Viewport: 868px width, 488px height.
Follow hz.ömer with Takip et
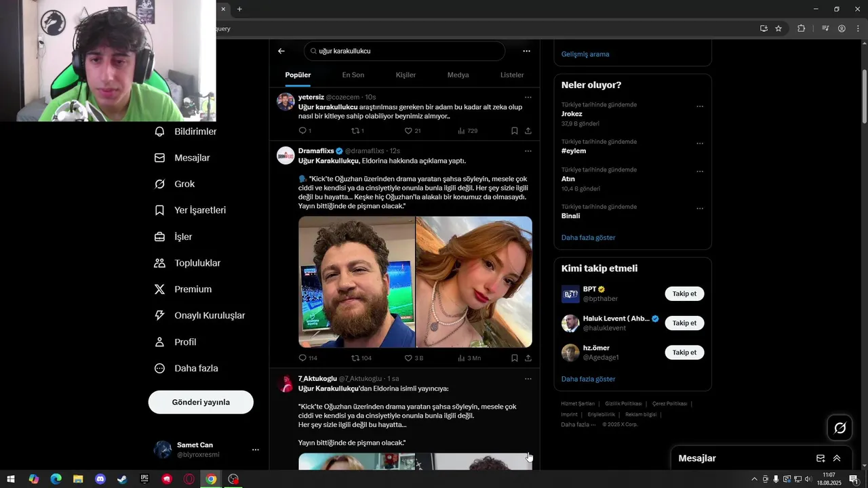684,352
